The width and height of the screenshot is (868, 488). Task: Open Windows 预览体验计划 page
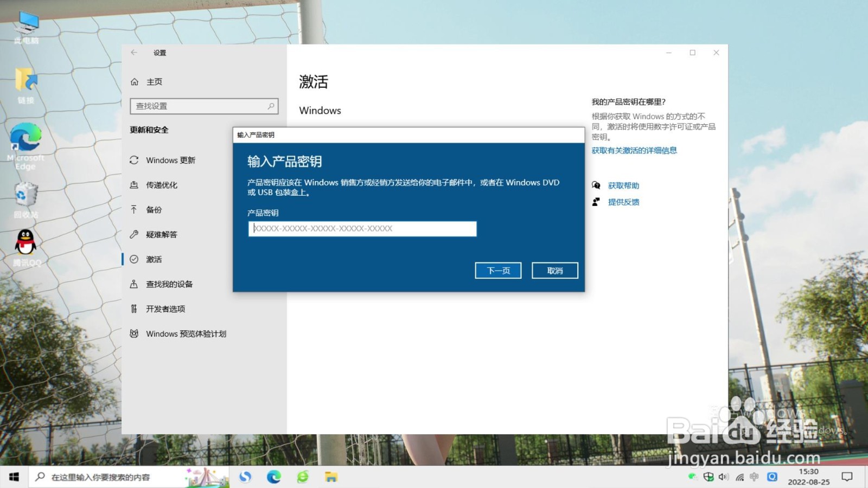[178, 334]
